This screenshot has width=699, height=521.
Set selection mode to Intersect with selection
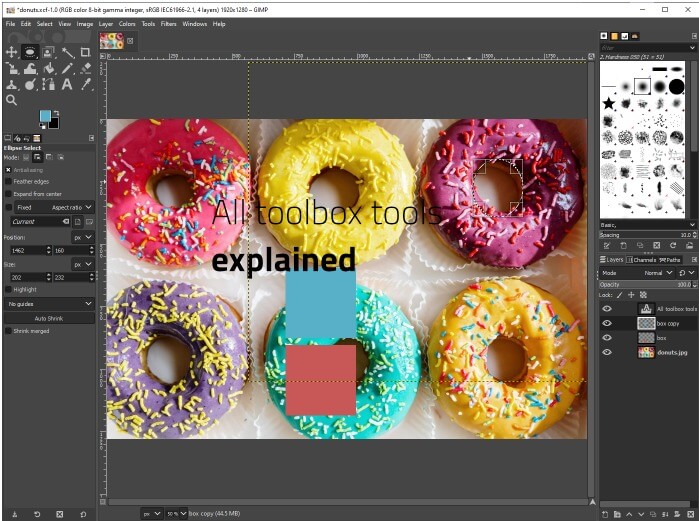click(x=61, y=157)
